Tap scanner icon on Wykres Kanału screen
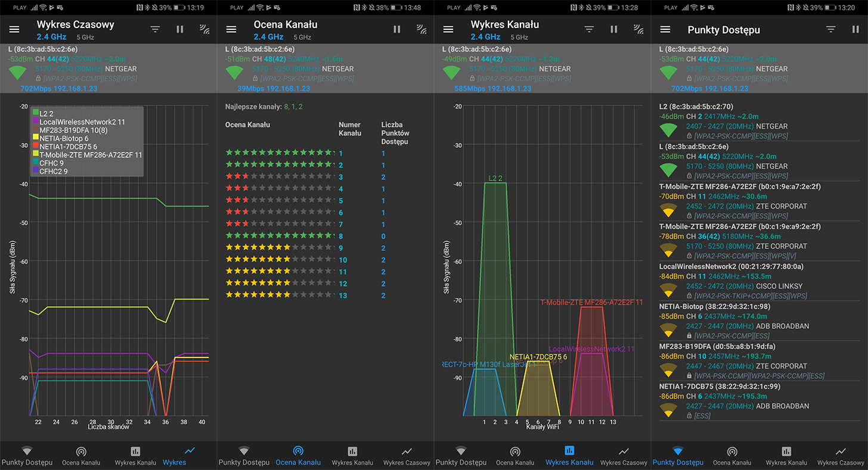Image resolution: width=868 pixels, height=470 pixels. pyautogui.click(x=638, y=29)
